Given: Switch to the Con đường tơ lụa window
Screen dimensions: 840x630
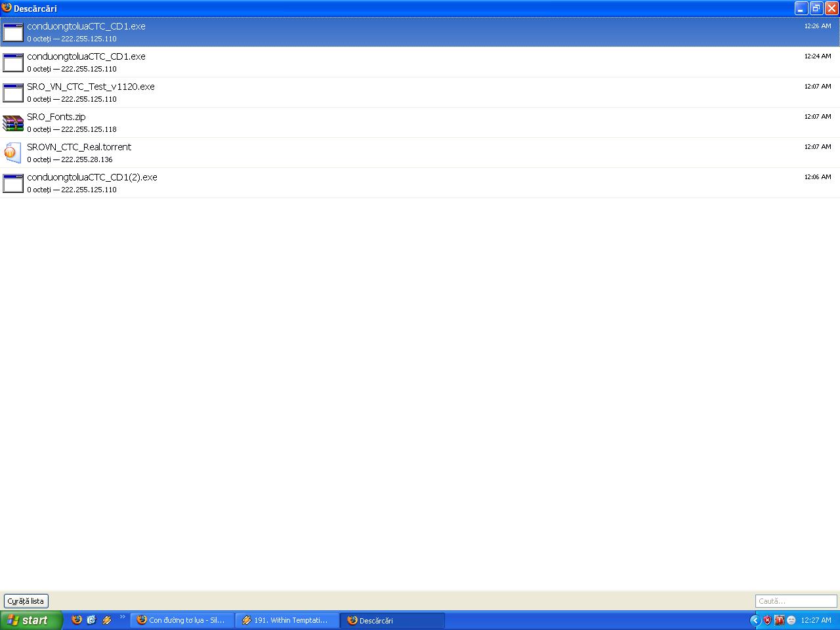Looking at the screenshot, I should (182, 620).
